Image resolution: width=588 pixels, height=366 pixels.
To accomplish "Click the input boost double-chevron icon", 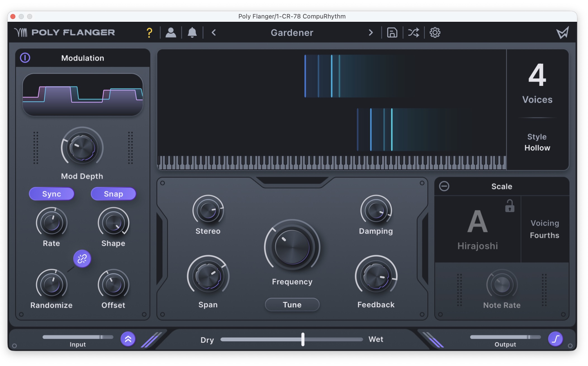I will click(128, 339).
